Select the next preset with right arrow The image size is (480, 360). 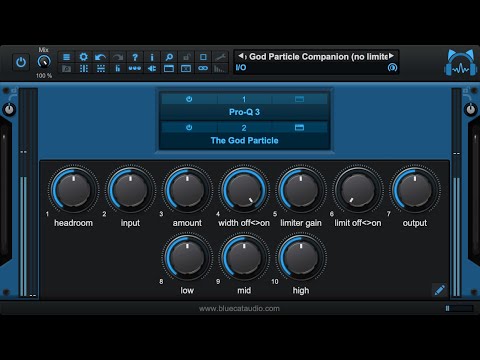(x=392, y=56)
